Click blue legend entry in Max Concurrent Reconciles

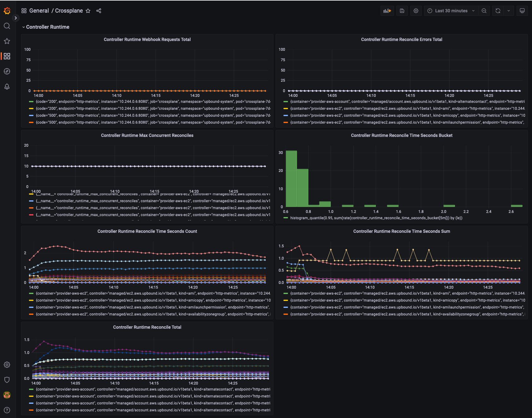(153, 201)
